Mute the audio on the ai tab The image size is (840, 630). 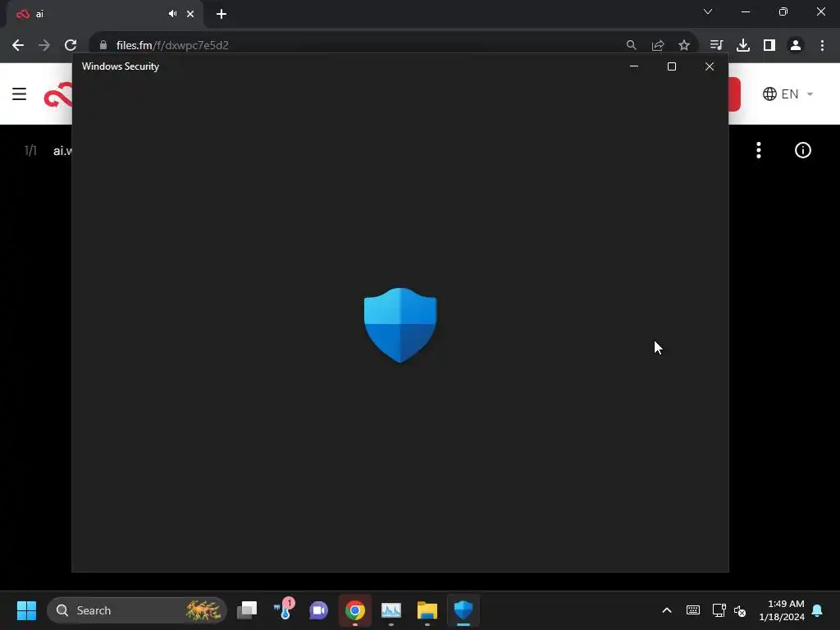172,14
